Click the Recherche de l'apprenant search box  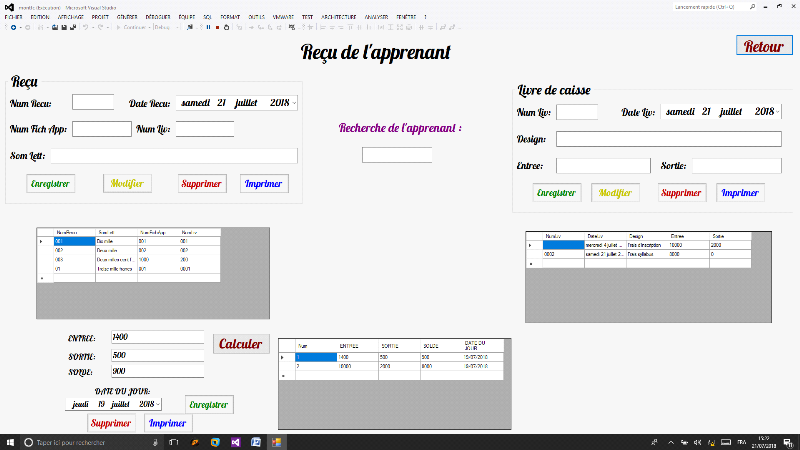(x=397, y=155)
